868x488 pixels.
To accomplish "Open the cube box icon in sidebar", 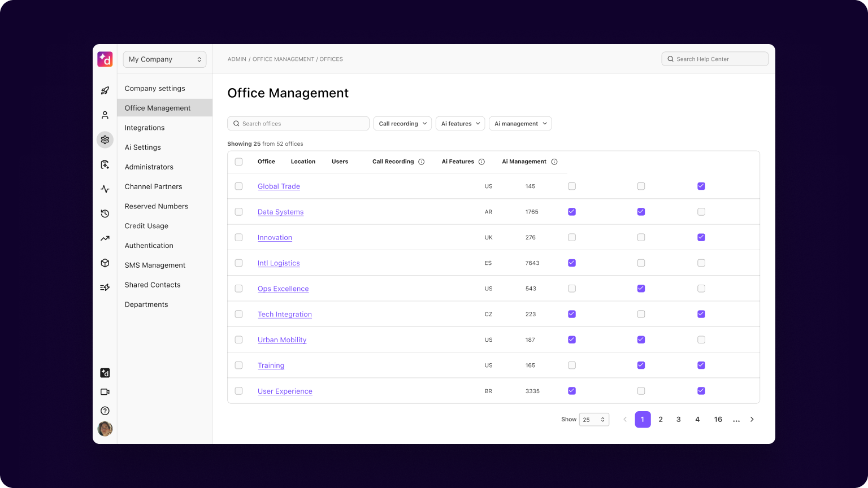I will pos(105,263).
